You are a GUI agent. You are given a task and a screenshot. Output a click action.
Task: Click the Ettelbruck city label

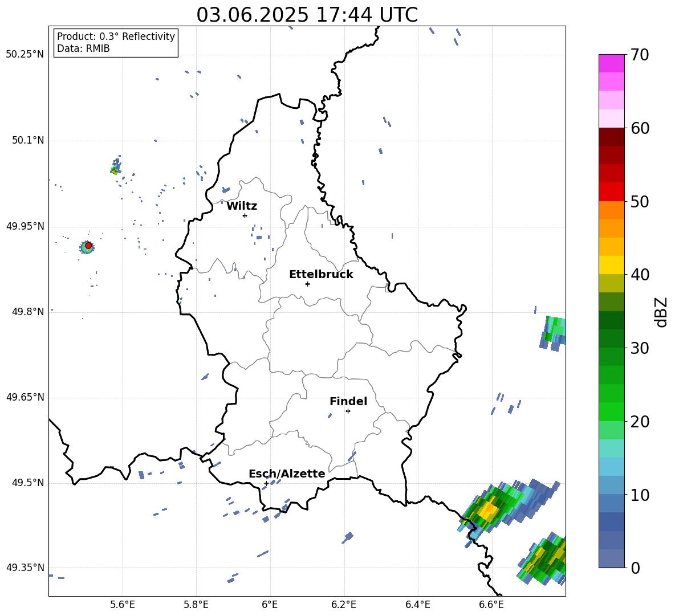tap(321, 275)
